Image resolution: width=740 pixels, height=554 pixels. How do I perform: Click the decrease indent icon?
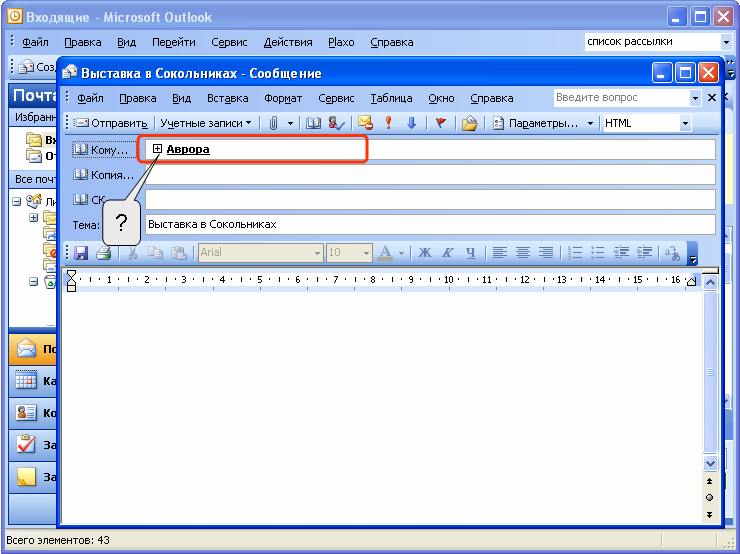[621, 252]
